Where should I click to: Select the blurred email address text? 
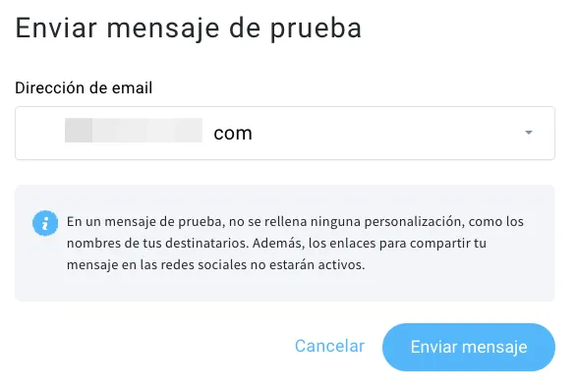134,131
